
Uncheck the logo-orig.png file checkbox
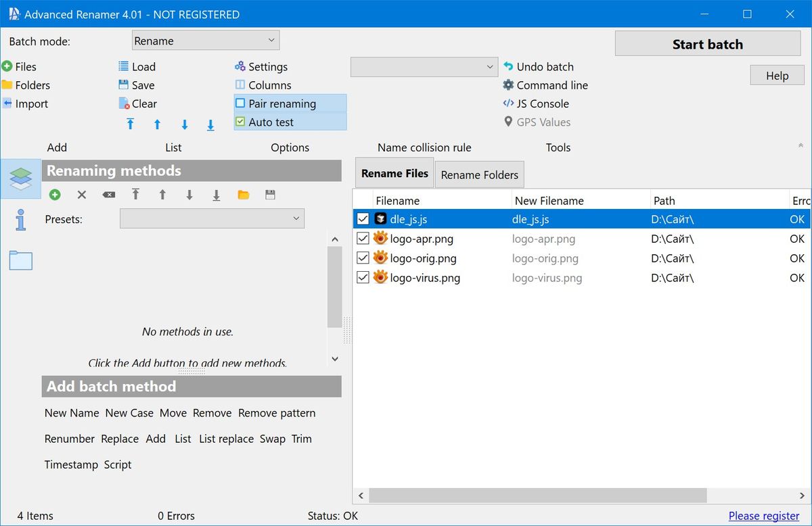coord(363,258)
